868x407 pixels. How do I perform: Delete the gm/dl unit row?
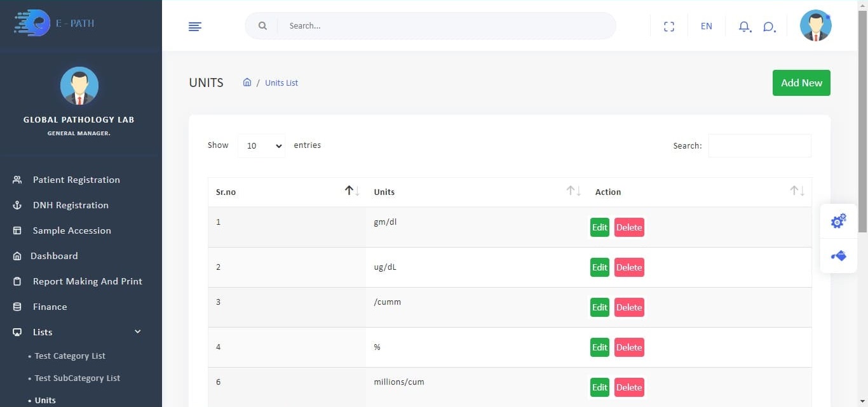(628, 227)
